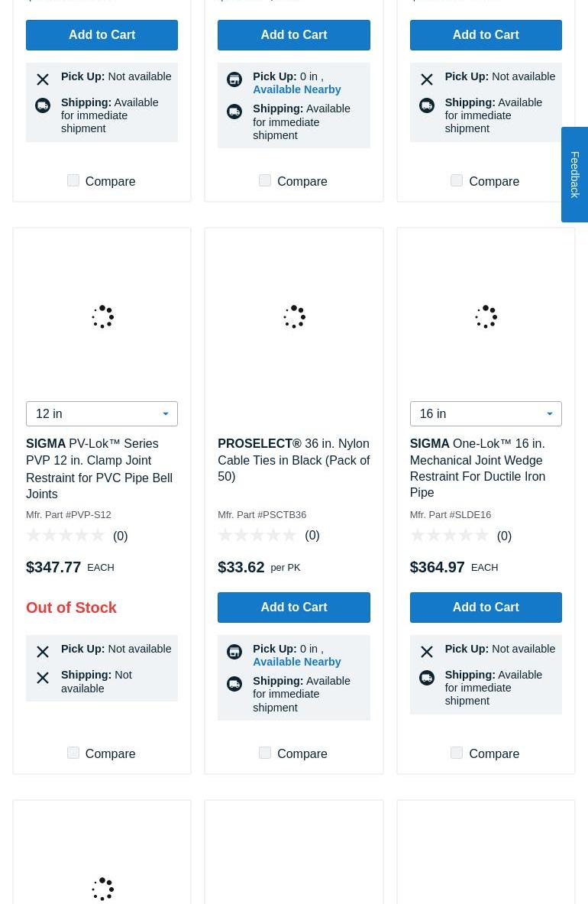Add SIGMA One-Lok 16 in. to cart

pos(486,608)
